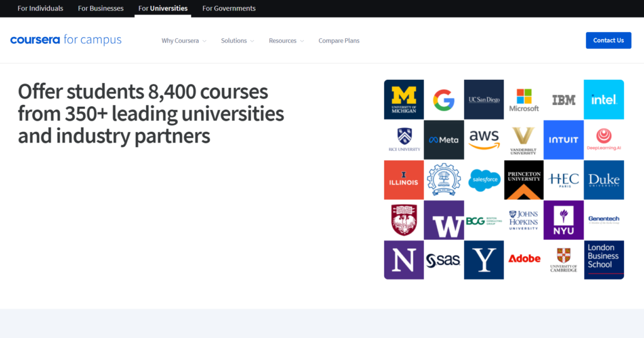Select the Intel logo tile
Image resolution: width=644 pixels, height=338 pixels.
tap(604, 100)
